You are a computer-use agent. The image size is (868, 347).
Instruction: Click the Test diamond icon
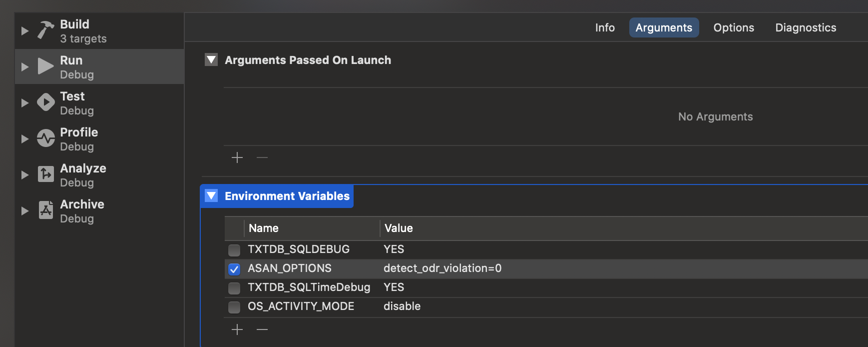45,102
